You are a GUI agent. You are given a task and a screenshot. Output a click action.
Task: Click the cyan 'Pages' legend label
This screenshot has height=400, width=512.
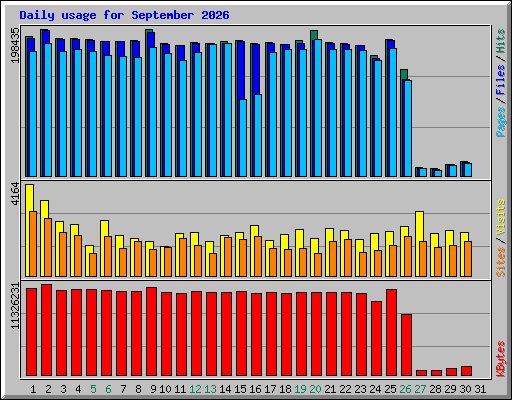click(500, 122)
